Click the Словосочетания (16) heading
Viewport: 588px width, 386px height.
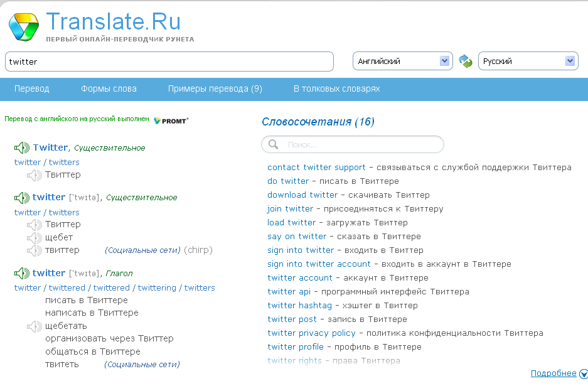(x=318, y=122)
